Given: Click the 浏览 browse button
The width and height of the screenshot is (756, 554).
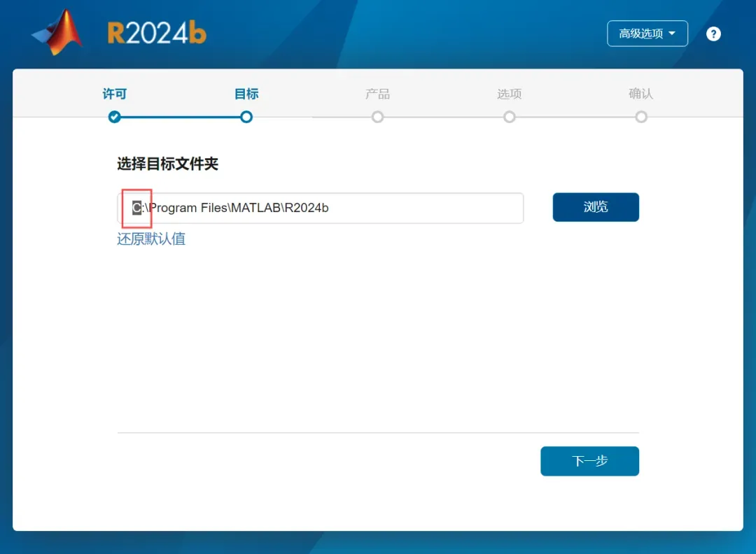Looking at the screenshot, I should click(596, 207).
